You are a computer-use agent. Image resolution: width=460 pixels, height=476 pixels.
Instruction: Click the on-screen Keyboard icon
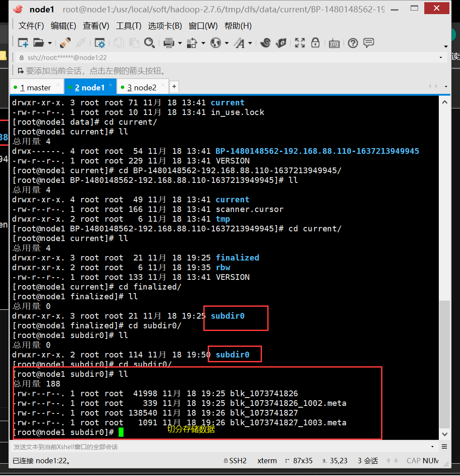click(334, 43)
